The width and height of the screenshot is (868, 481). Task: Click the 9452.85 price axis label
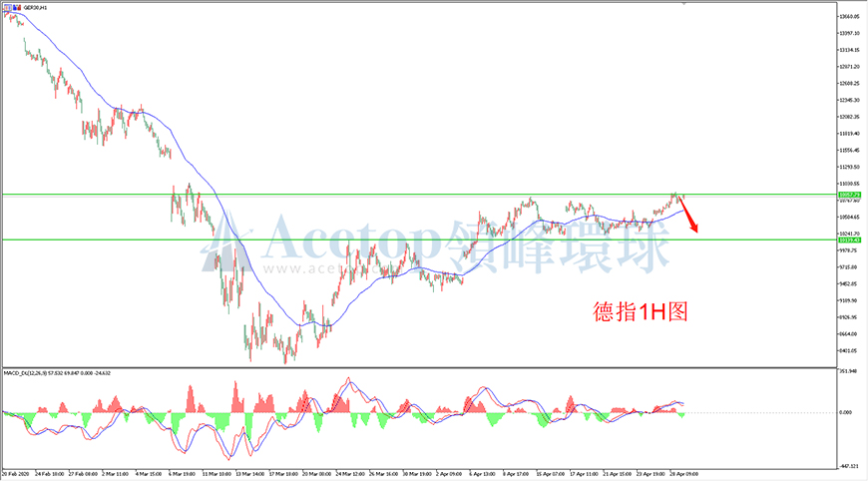click(849, 284)
